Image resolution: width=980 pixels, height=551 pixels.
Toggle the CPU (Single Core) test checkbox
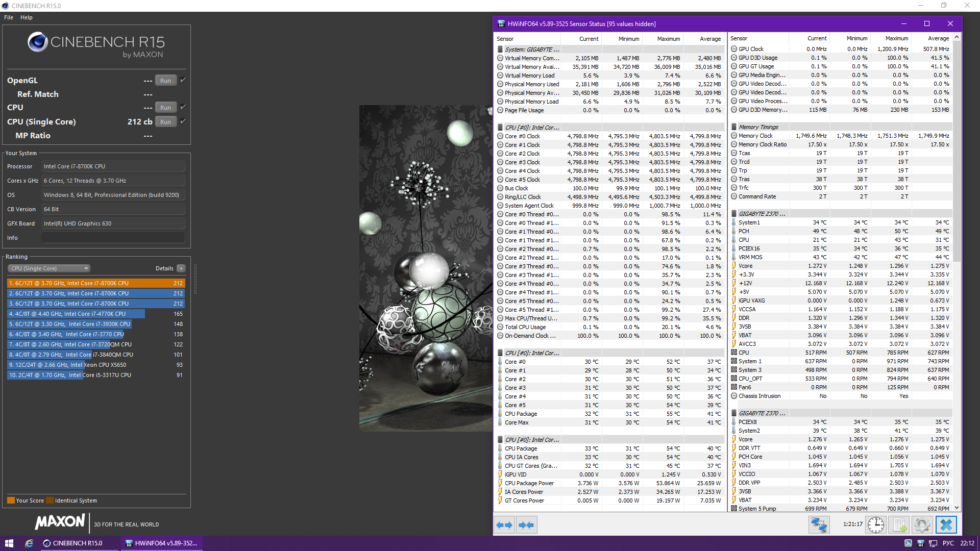pos(183,121)
